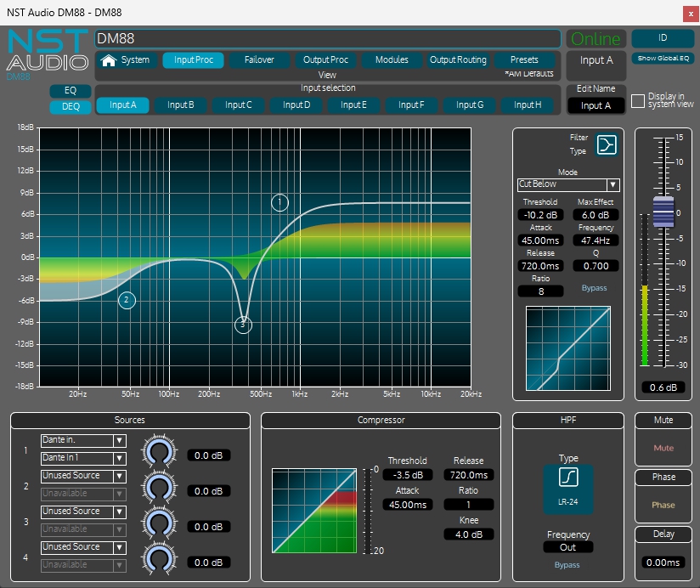Toggle the DEQ band Bypass

(594, 288)
